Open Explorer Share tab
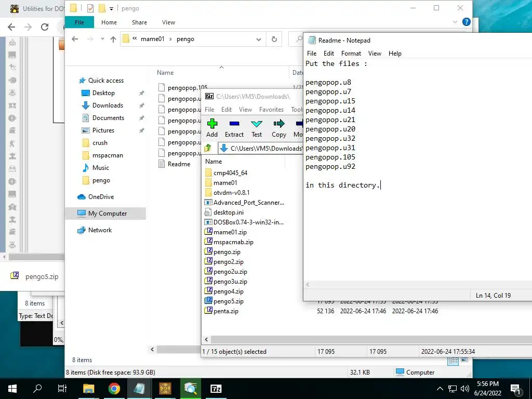The image size is (532, 399). (139, 22)
